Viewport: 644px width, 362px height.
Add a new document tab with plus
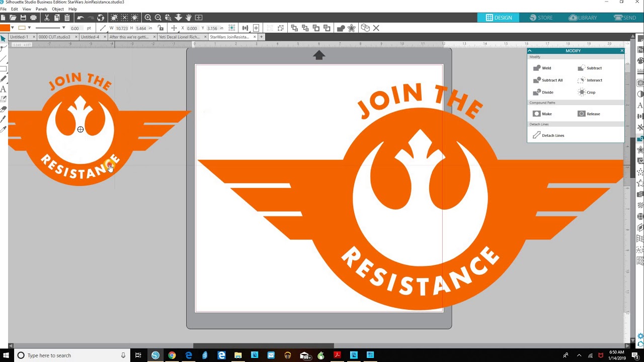pyautogui.click(x=261, y=37)
